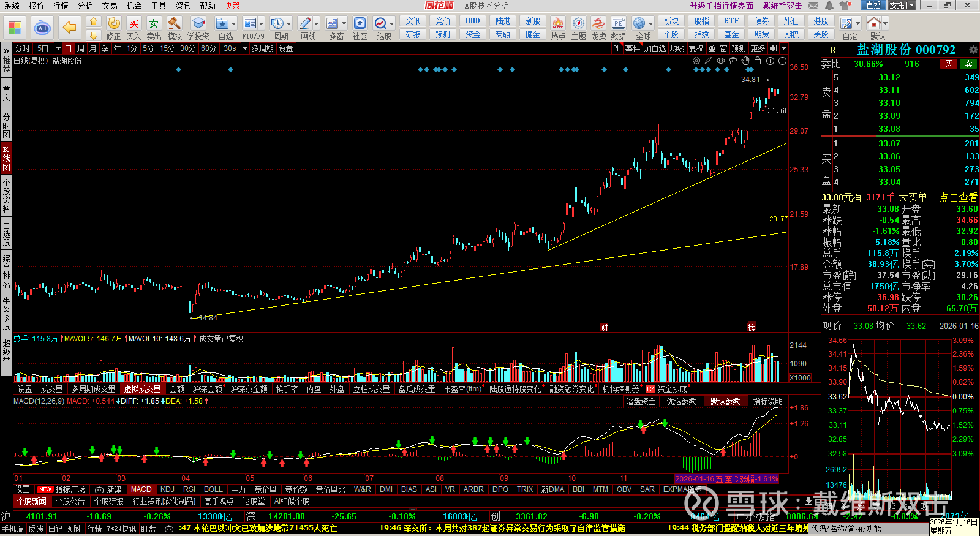The image size is (980, 536).
Task: Toggle the eye visibility icon above chart
Action: tap(721, 61)
